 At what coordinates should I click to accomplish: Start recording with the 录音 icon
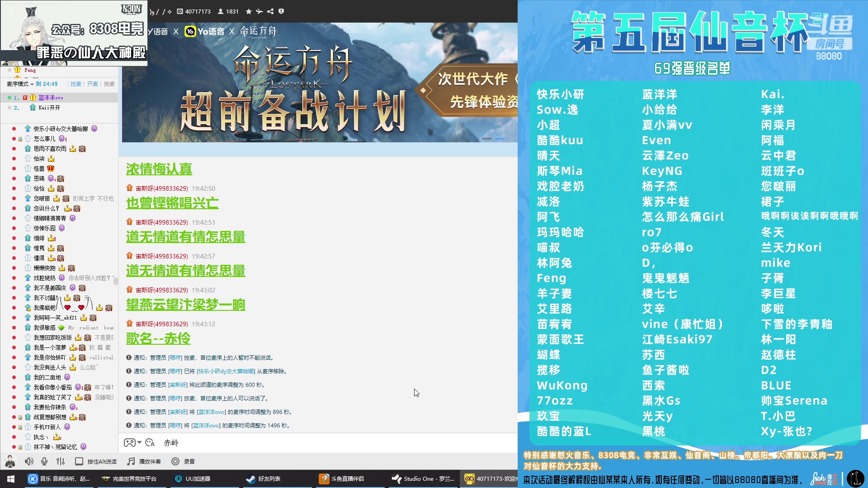point(175,461)
